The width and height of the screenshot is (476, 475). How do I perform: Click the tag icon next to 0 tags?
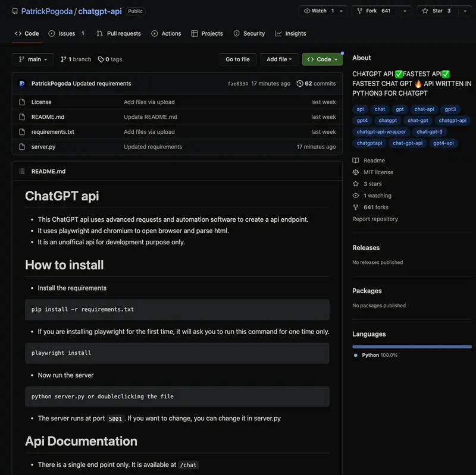(101, 59)
